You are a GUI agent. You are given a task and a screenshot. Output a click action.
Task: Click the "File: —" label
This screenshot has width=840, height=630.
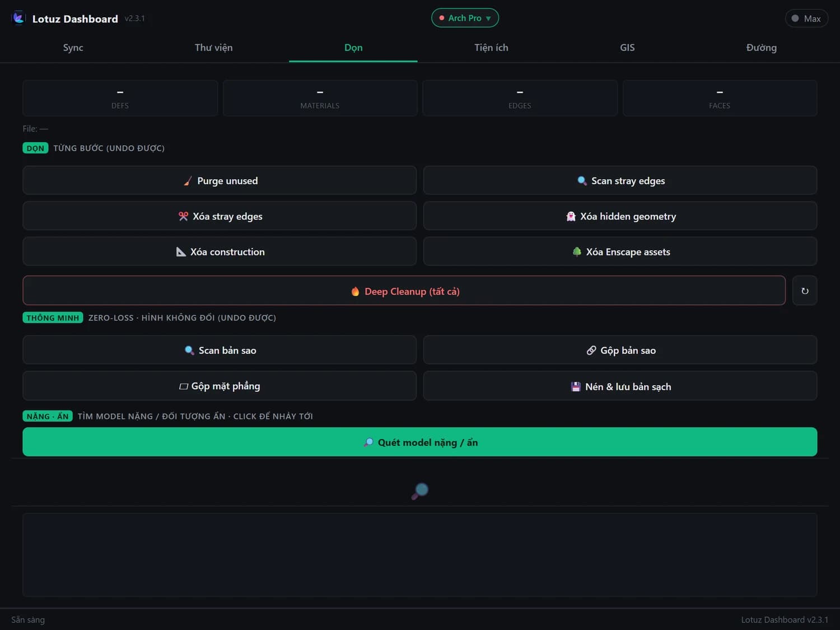tap(35, 129)
